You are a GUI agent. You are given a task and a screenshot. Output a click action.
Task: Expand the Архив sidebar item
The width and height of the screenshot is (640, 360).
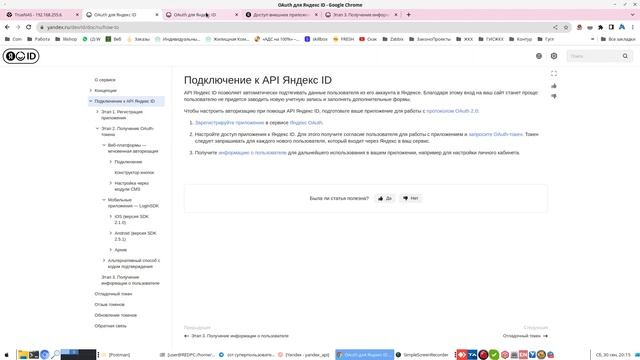click(x=111, y=250)
